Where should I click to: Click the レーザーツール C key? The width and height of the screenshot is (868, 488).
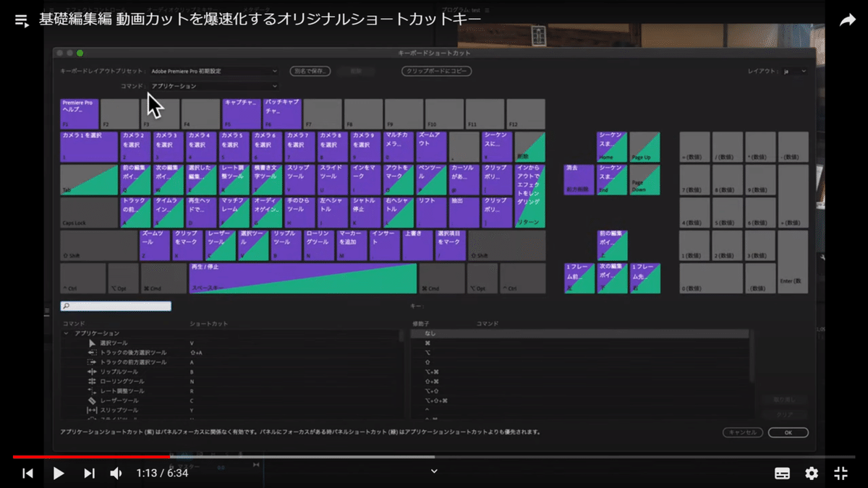pos(221,246)
